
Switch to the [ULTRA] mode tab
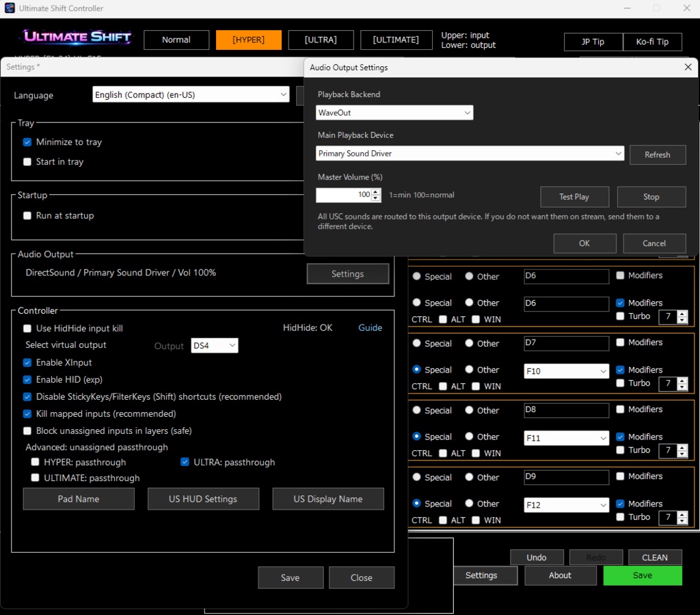321,40
